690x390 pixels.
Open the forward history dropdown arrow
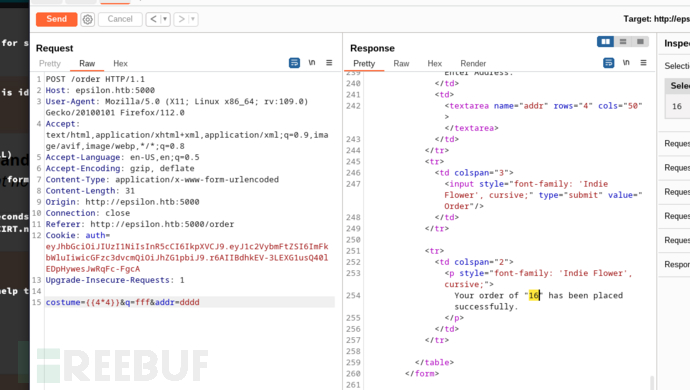pyautogui.click(x=193, y=19)
